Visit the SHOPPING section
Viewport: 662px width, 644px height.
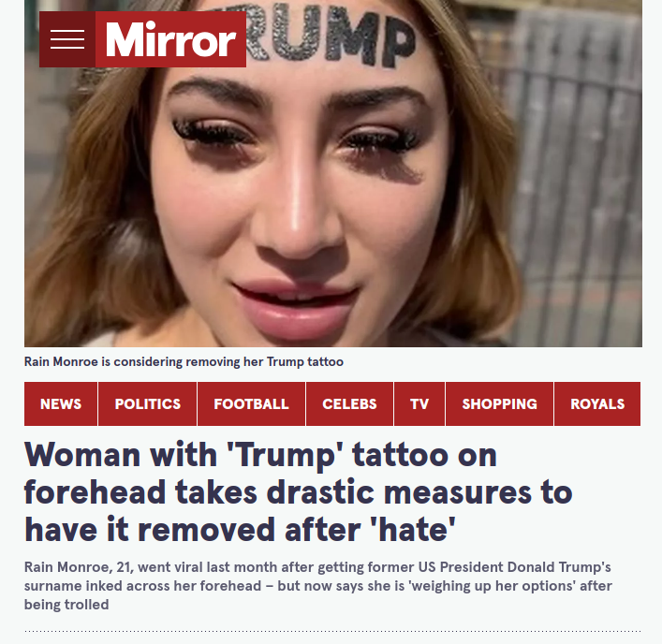[499, 403]
